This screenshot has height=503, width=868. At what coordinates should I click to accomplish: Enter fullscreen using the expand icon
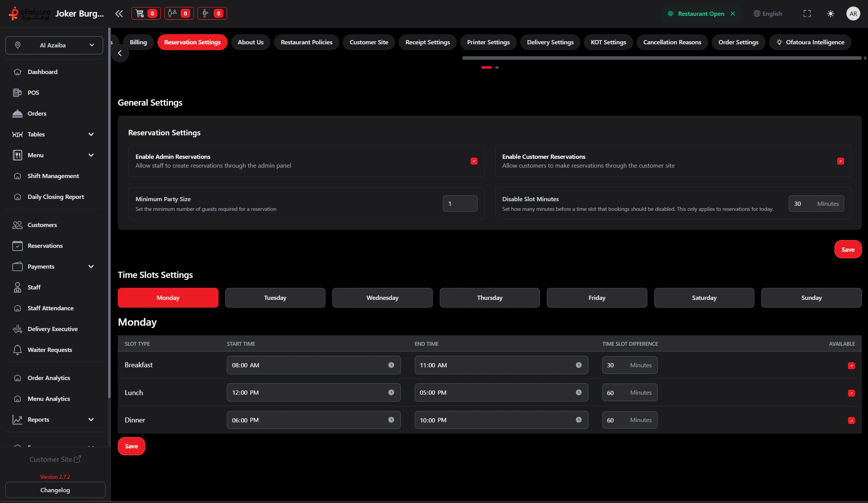coord(807,13)
